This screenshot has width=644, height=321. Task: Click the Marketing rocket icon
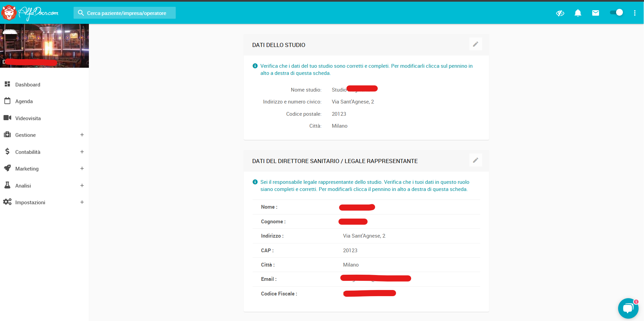pos(7,168)
